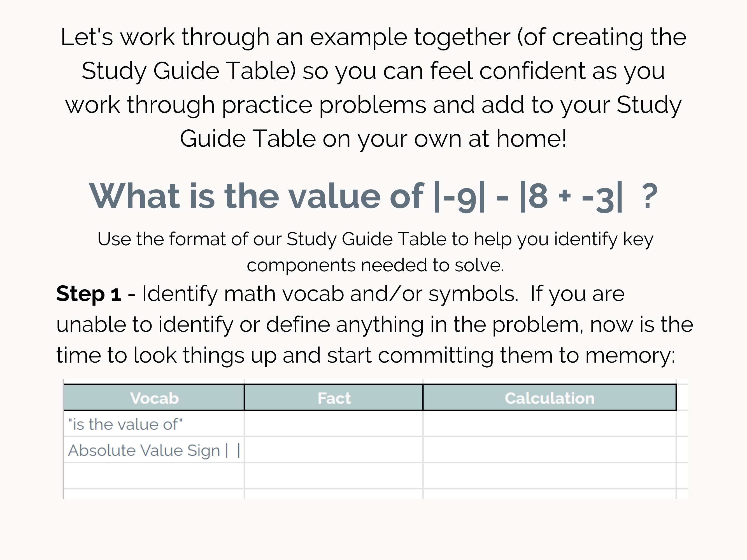Click the Fact column header
Screen dimensions: 747x560
[334, 398]
